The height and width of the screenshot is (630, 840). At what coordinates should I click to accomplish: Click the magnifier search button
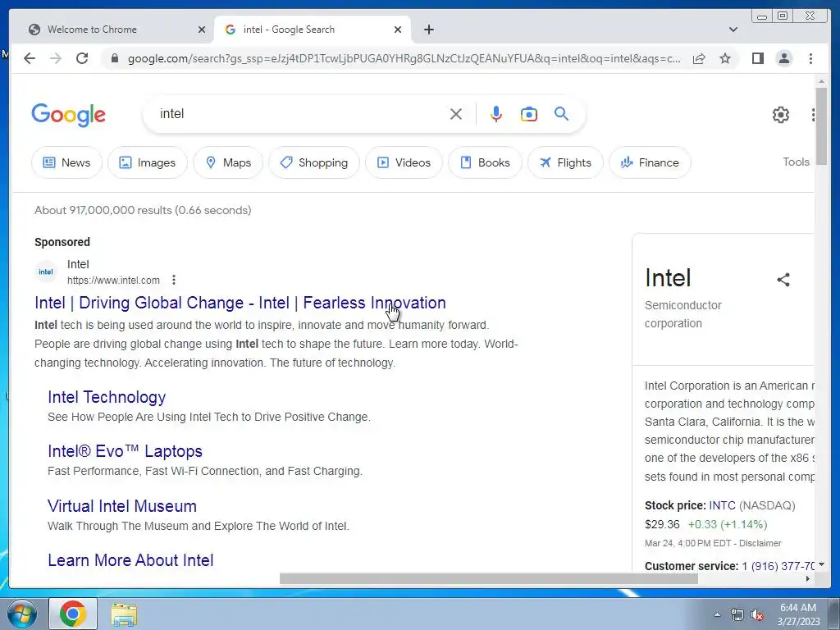pos(561,113)
